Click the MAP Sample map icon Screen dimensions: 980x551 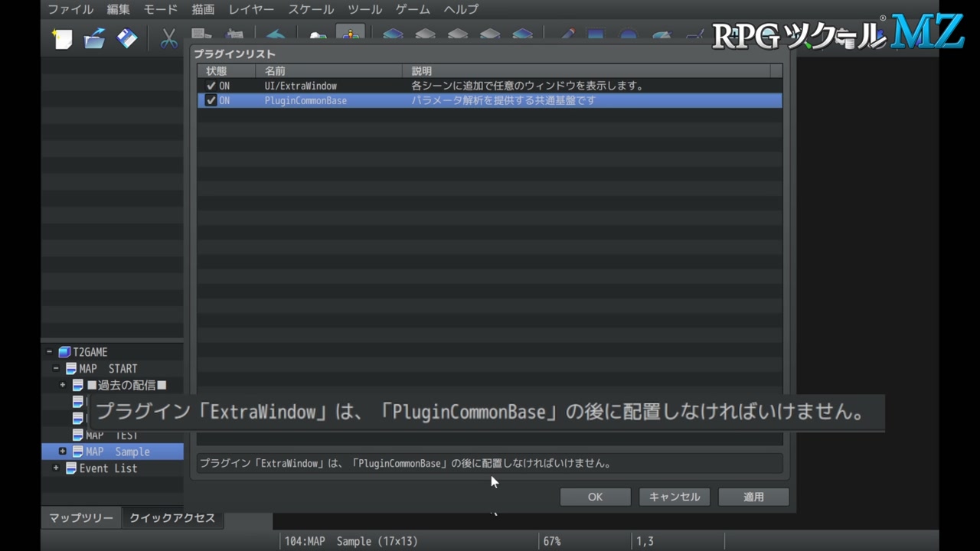pyautogui.click(x=77, y=452)
